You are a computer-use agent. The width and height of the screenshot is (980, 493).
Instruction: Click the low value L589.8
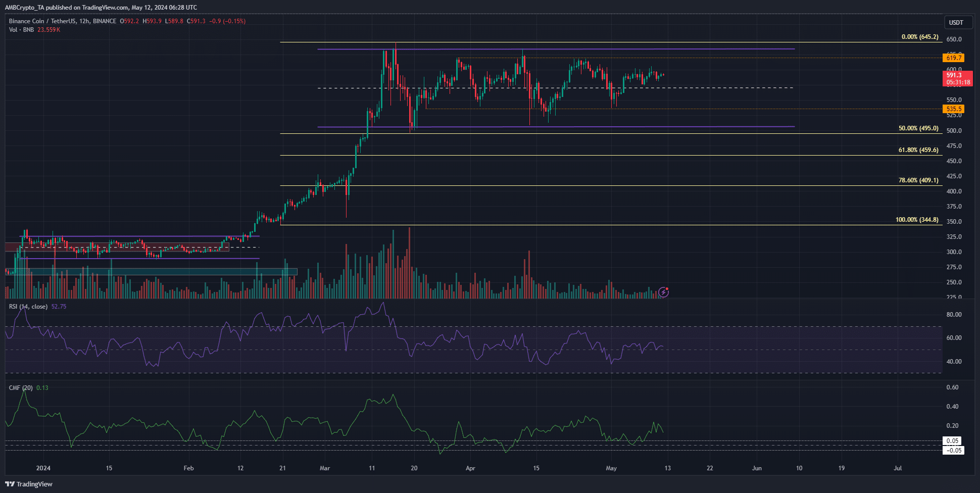click(x=174, y=21)
